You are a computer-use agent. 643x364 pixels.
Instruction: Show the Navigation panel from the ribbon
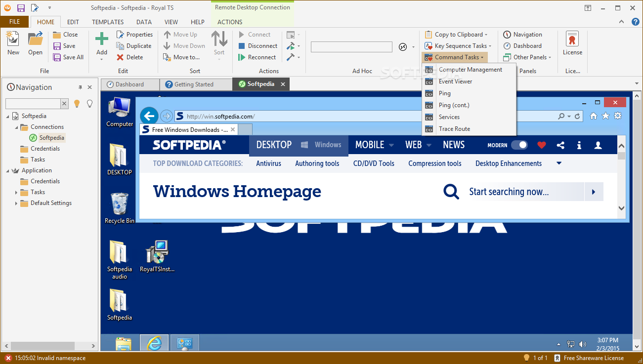pos(522,35)
